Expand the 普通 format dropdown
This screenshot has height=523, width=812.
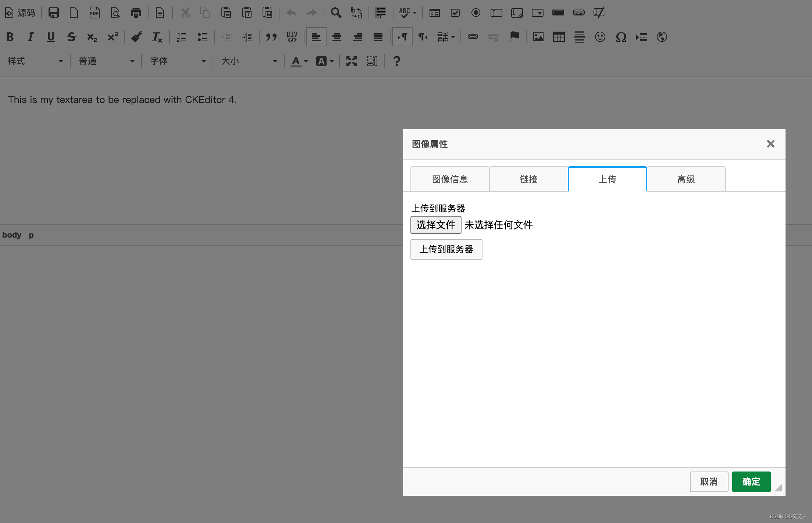107,61
